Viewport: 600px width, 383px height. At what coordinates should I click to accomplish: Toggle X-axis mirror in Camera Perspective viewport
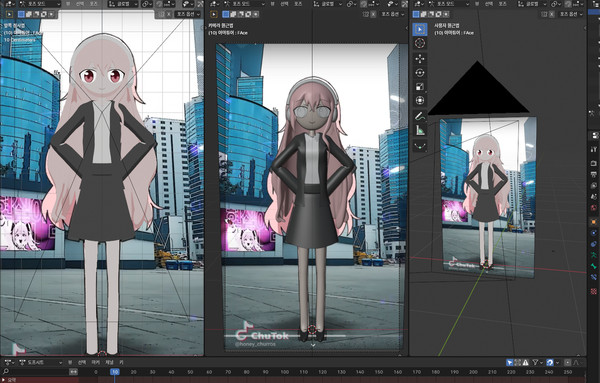(x=373, y=14)
